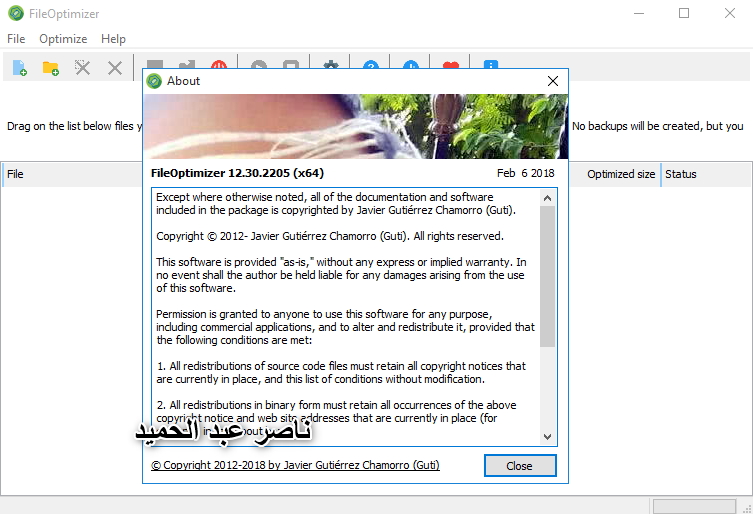Image resolution: width=753 pixels, height=514 pixels.
Task: Click the Clear all files X icon
Action: pos(115,68)
